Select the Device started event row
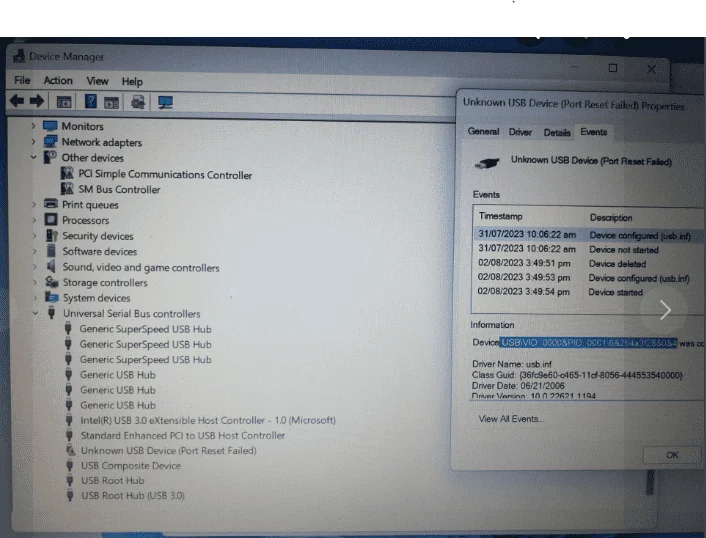Screen dimensions: 706x538 pyautogui.click(x=588, y=292)
